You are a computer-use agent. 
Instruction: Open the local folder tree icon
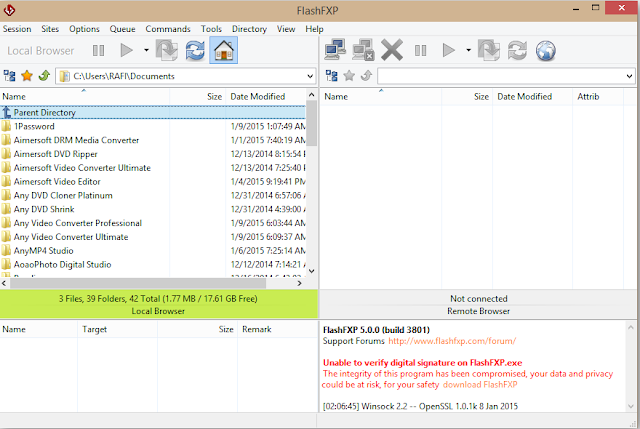(9, 76)
